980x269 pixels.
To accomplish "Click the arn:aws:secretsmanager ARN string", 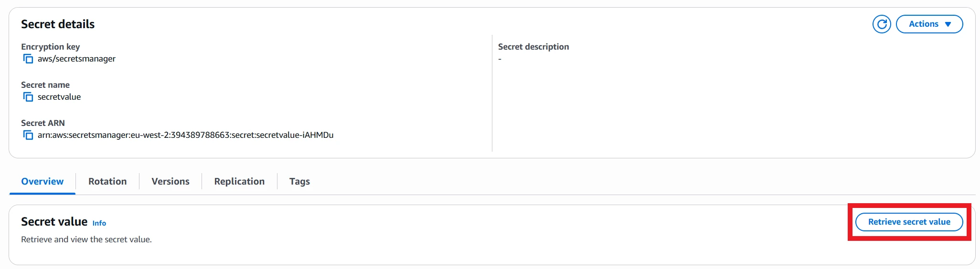I will click(185, 135).
